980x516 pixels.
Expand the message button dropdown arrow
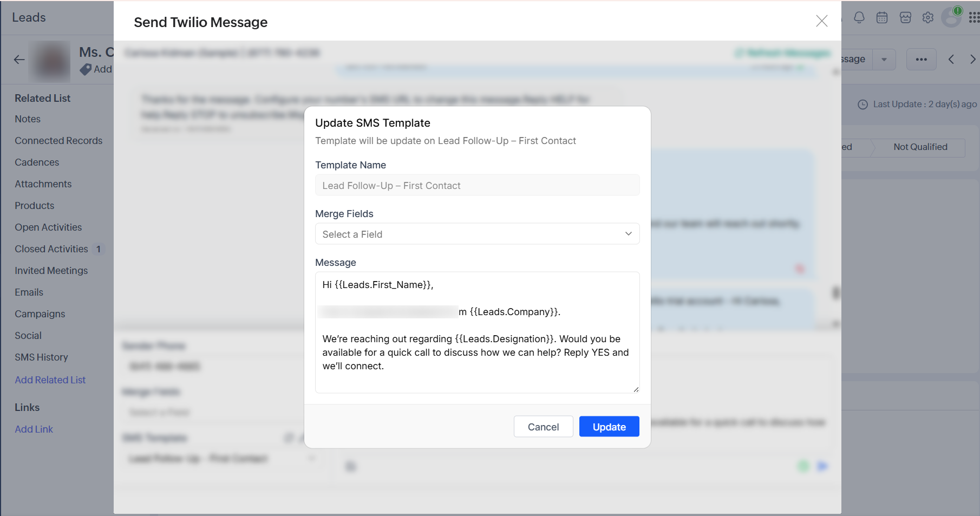[x=884, y=59]
